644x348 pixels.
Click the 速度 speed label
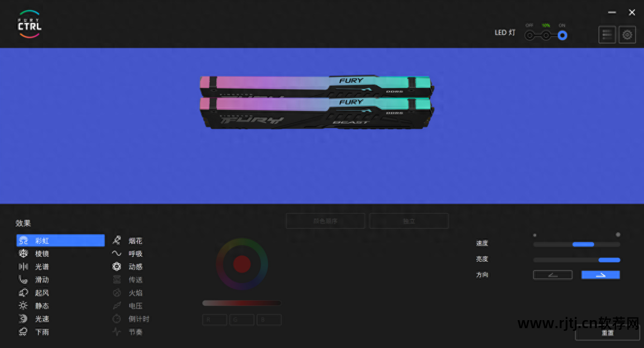(x=482, y=243)
